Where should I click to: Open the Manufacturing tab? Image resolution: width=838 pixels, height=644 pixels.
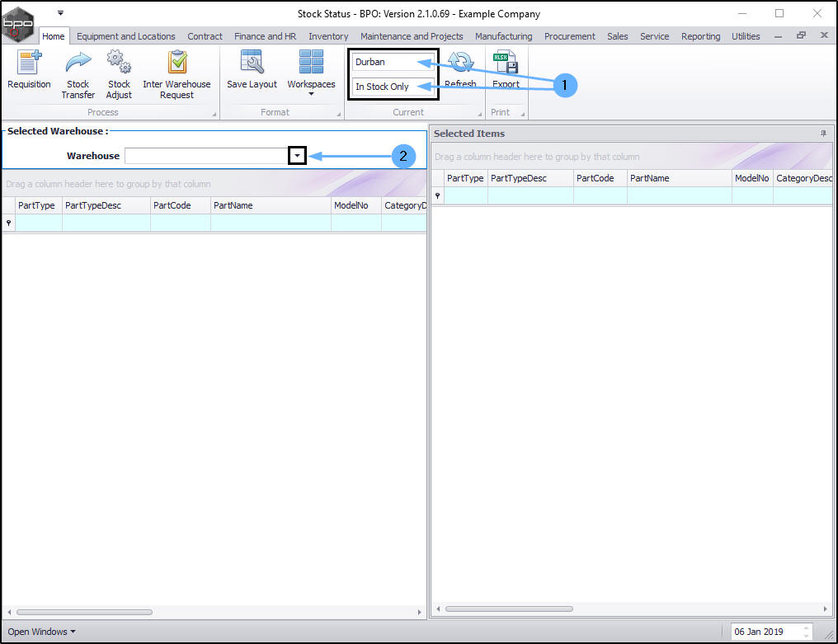(x=503, y=36)
